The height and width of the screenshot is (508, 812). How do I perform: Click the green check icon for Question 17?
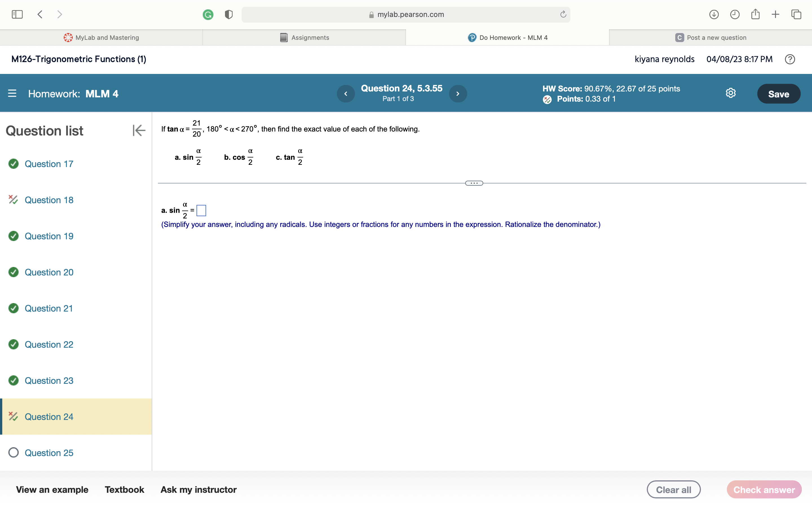coord(14,164)
